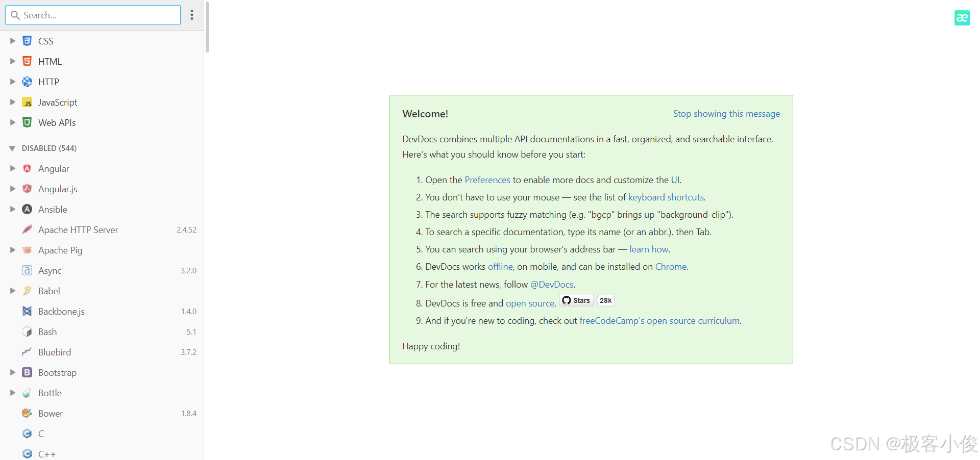Click the green translate extension icon
The height and width of the screenshot is (460, 980).
pos(962,18)
